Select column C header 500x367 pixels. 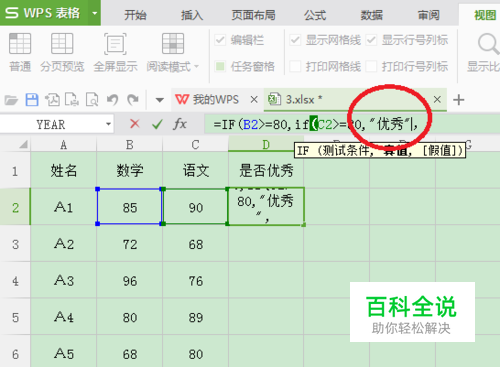click(196, 145)
